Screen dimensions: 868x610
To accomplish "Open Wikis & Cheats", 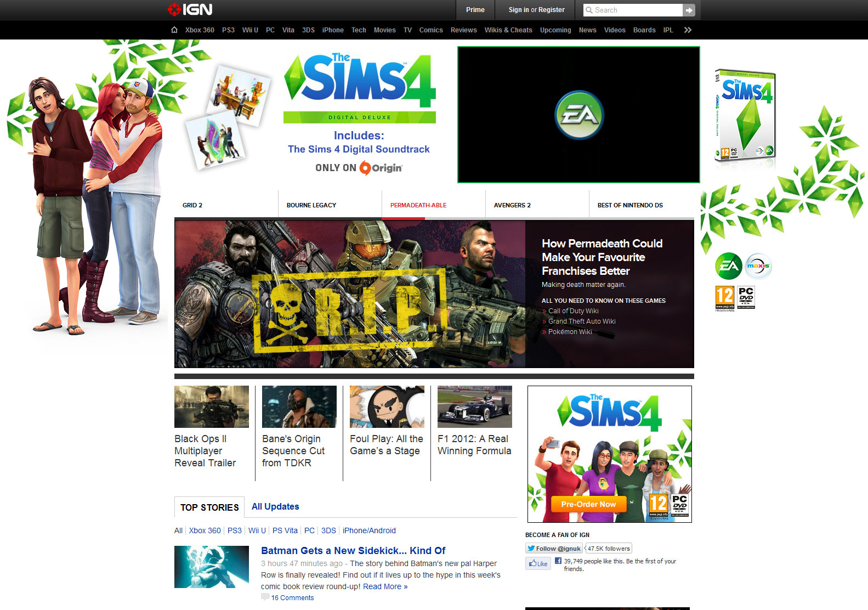I will point(508,30).
